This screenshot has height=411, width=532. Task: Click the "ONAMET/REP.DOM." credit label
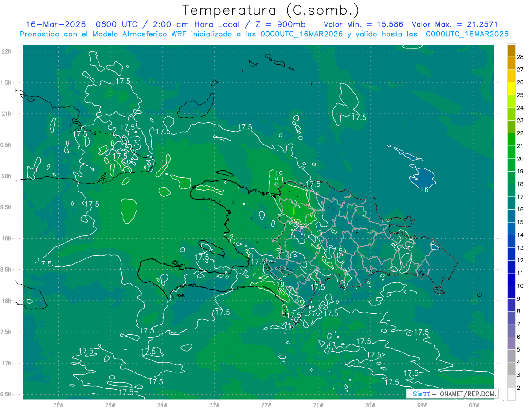pos(467,394)
